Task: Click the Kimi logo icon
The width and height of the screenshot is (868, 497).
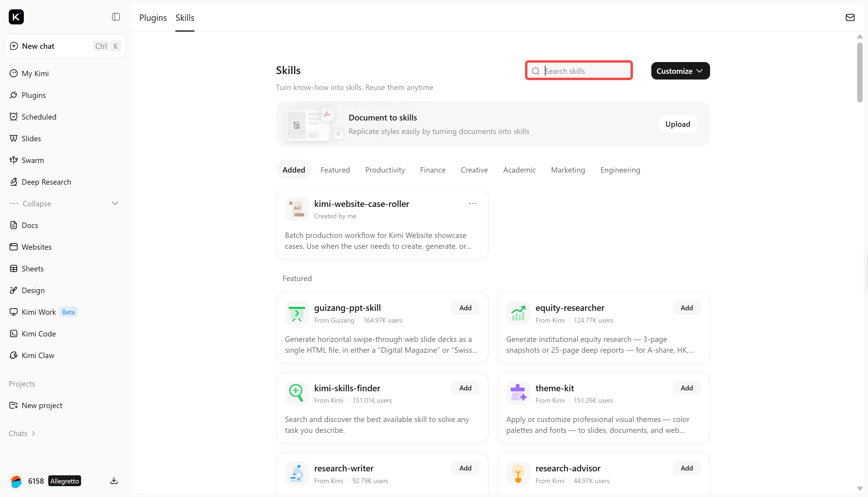Action: click(x=16, y=17)
